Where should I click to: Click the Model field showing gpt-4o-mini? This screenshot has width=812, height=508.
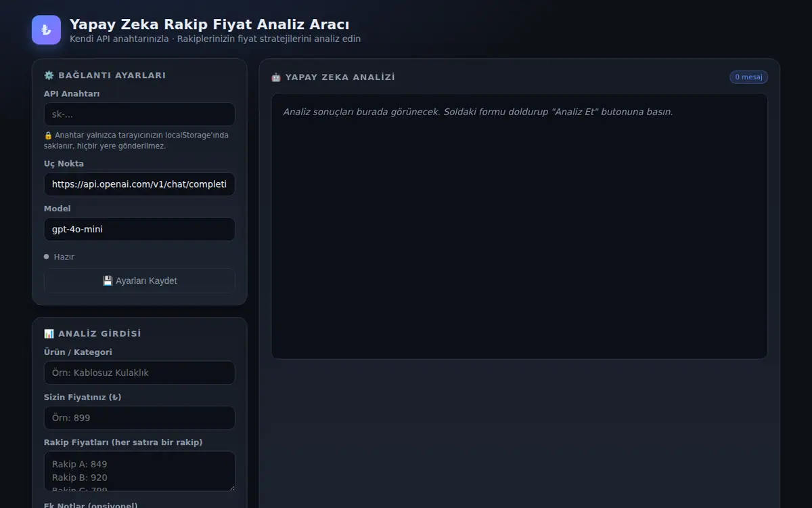pos(139,229)
